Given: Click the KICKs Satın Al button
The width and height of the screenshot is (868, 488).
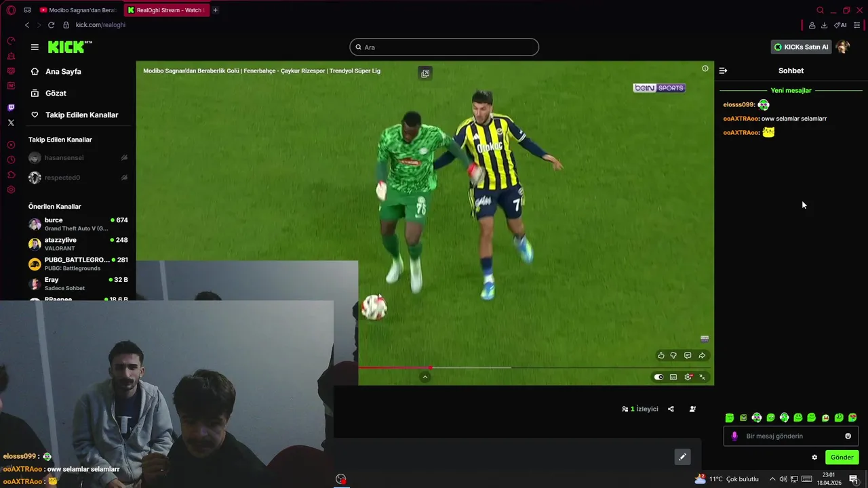Looking at the screenshot, I should (x=801, y=47).
